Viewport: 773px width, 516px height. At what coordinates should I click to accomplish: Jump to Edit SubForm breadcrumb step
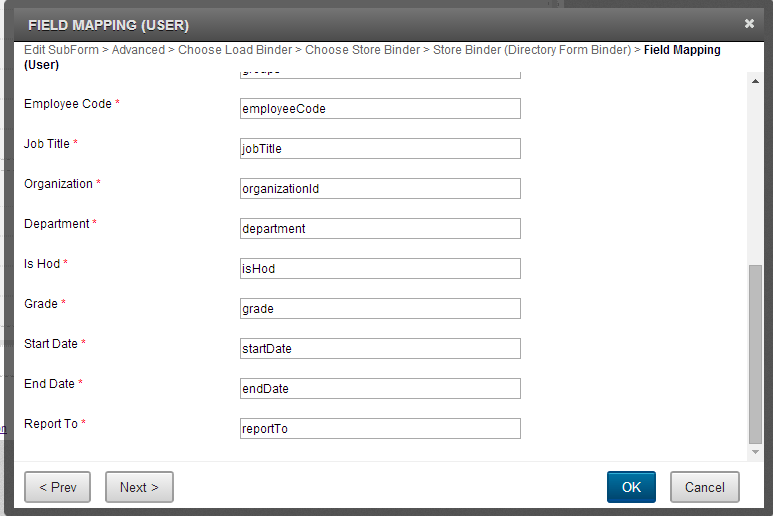pyautogui.click(x=61, y=50)
